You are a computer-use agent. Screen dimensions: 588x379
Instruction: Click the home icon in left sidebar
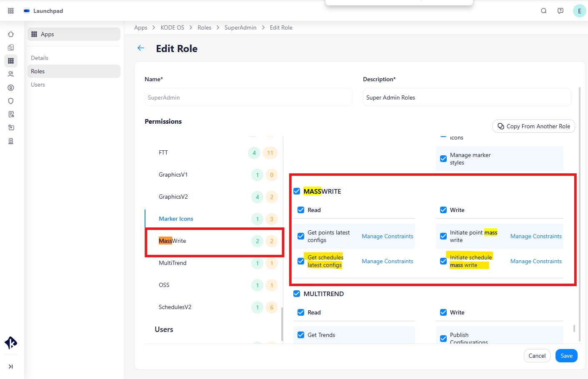(11, 34)
